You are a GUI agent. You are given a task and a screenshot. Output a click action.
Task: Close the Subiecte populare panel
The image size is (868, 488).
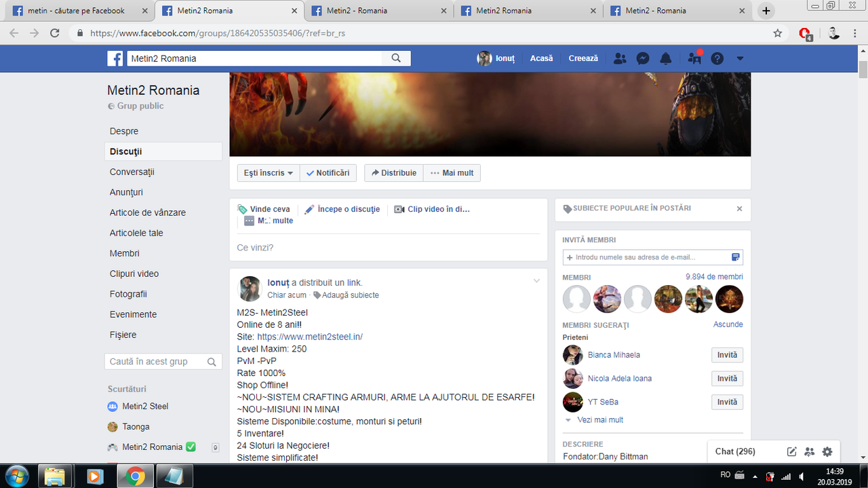[739, 209]
